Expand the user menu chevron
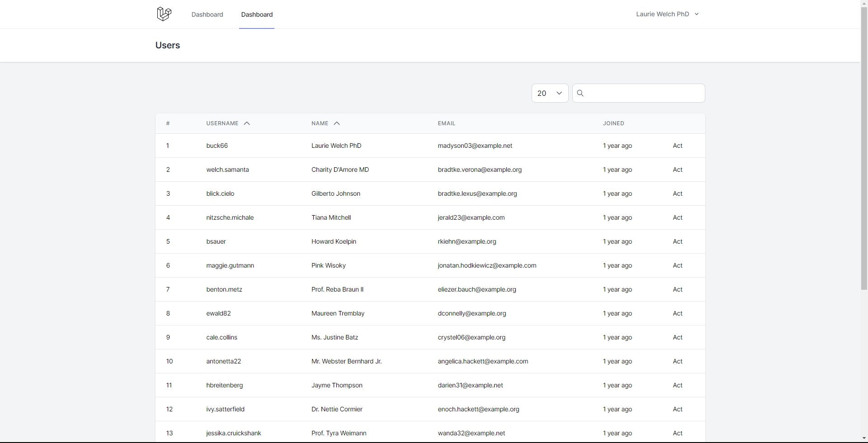The width and height of the screenshot is (868, 443). (697, 14)
